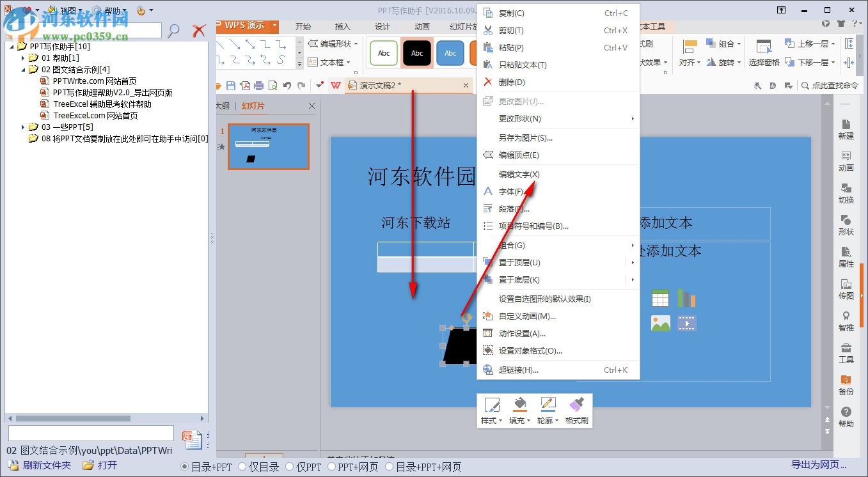This screenshot has width=868, height=477.
Task: Apply the black Abc shape style
Action: (x=417, y=53)
